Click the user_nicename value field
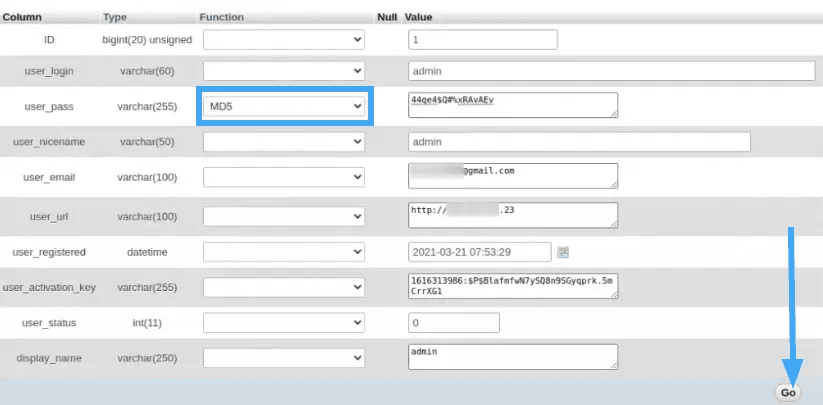This screenshot has width=823, height=405. (579, 142)
